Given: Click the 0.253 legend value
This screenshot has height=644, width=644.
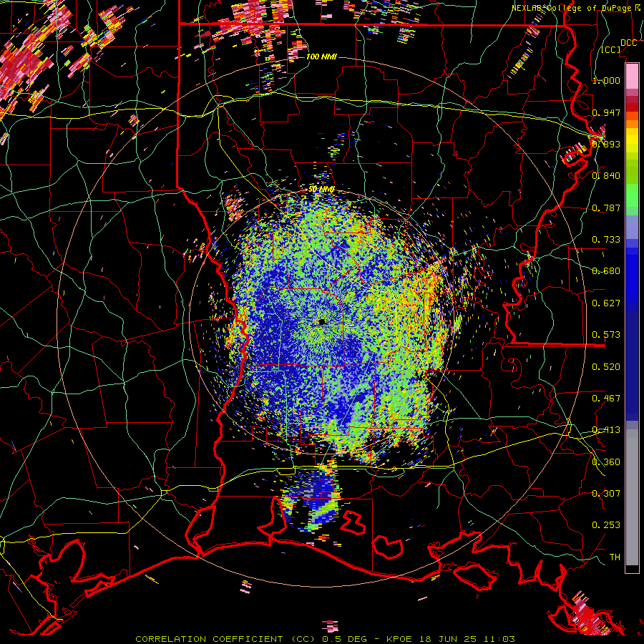Looking at the screenshot, I should [x=606, y=525].
